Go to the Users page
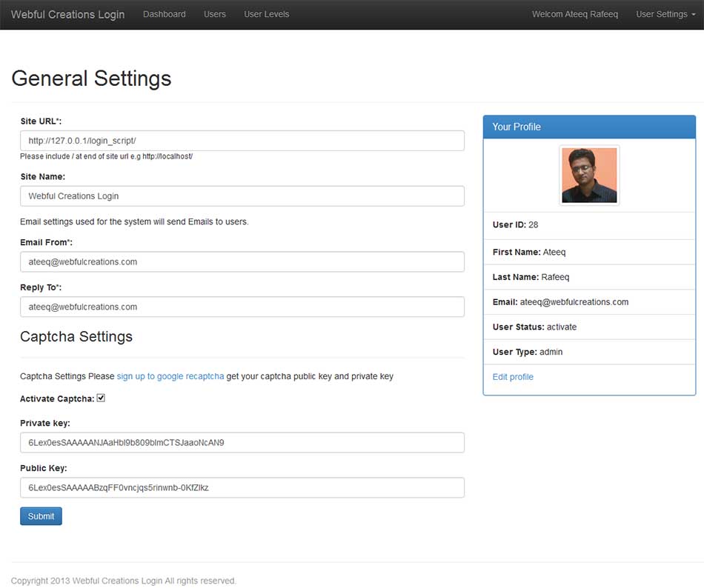 coord(215,14)
